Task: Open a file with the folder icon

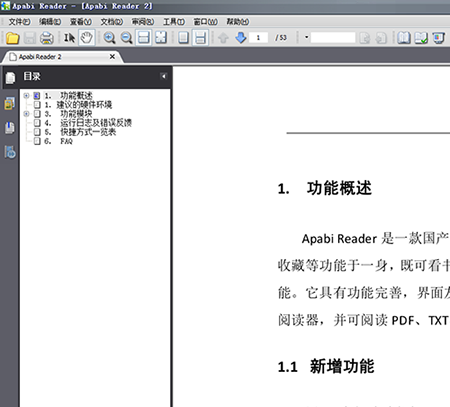Action: [12, 38]
